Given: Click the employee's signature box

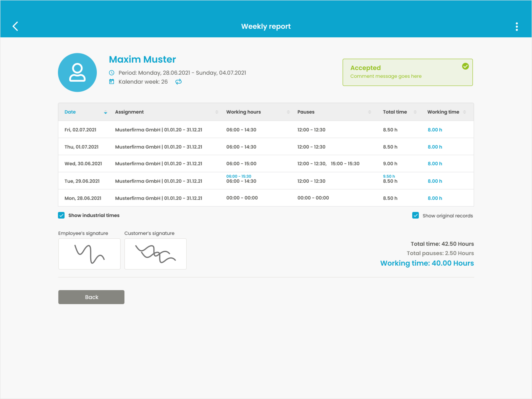Looking at the screenshot, I should 89,254.
